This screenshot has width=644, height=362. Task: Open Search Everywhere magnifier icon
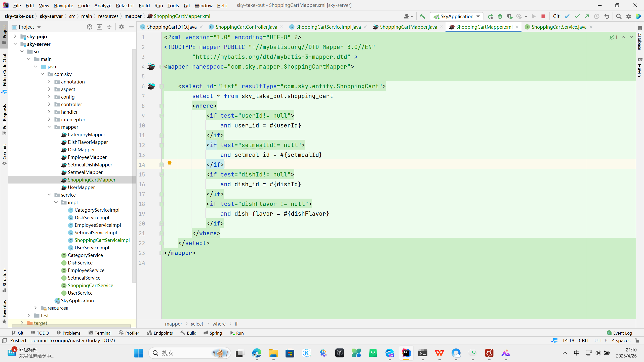pos(619,16)
